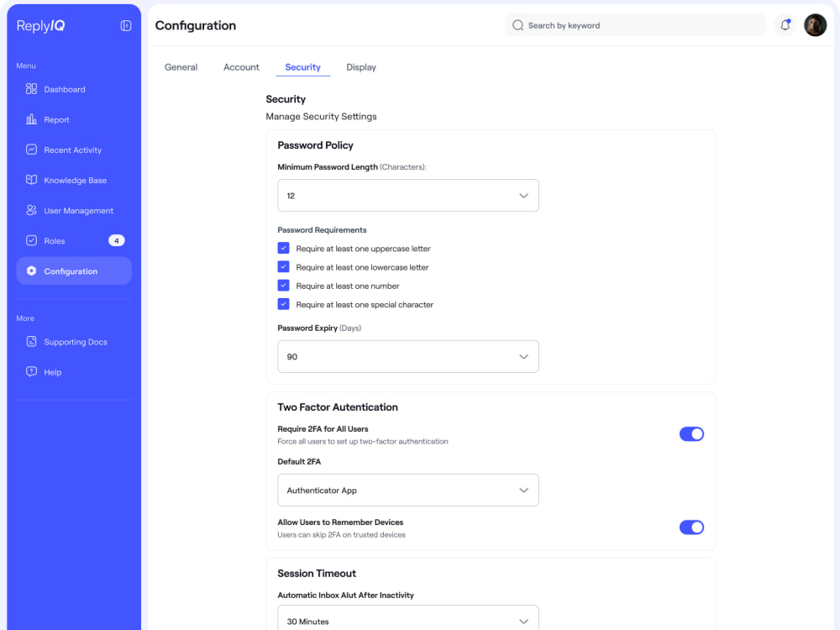Viewport: 840px width, 630px height.
Task: Open the user profile avatar
Action: [815, 25]
